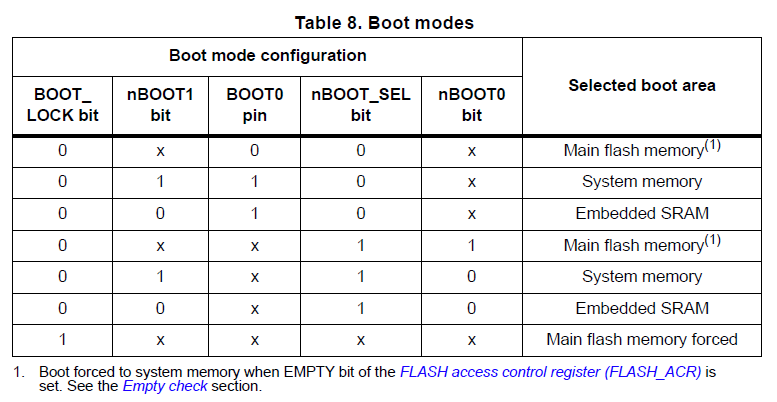Viewport: 777px width, 402px height.
Task: Click the first "Embedded SRAM" table cell
Action: [642, 213]
